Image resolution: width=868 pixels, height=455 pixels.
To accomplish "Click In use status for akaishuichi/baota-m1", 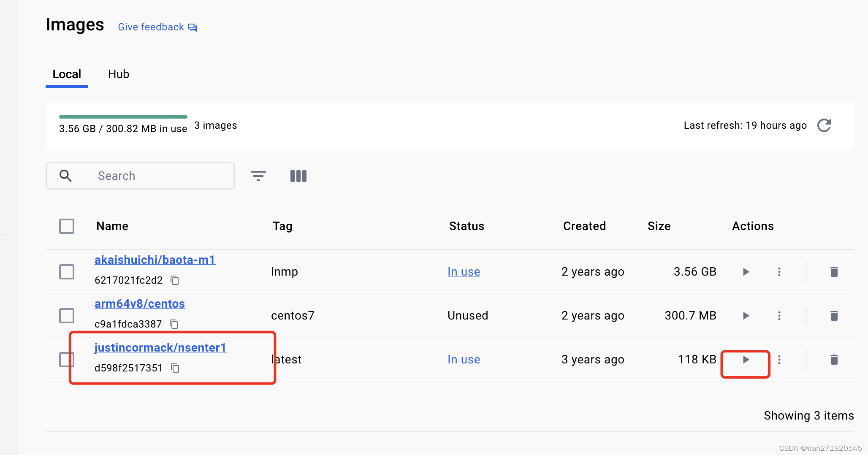I will tap(464, 272).
